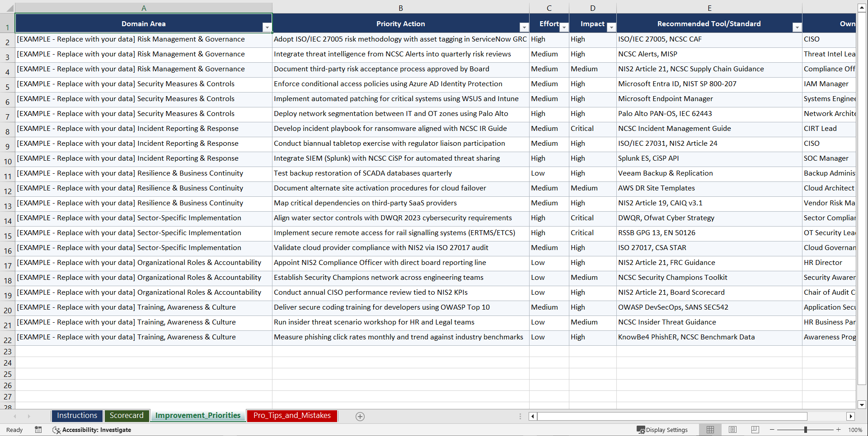Open Display Settings from the status bar
This screenshot has width=868, height=436.
click(x=663, y=430)
